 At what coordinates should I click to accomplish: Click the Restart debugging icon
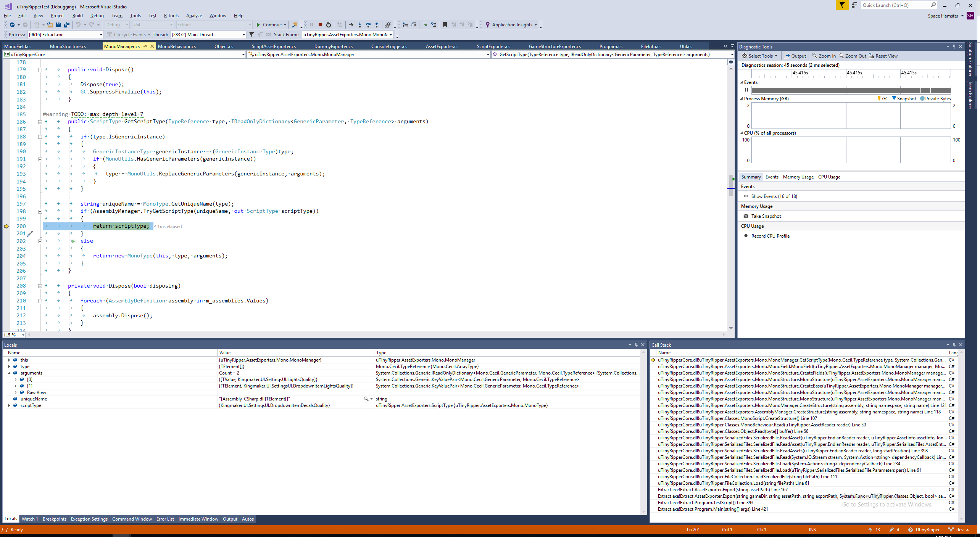tap(329, 25)
